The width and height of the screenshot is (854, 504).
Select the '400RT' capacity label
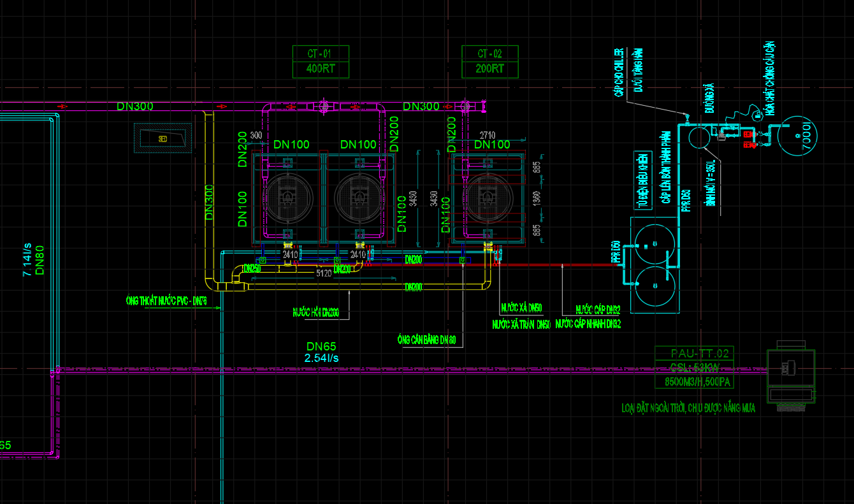pos(321,69)
